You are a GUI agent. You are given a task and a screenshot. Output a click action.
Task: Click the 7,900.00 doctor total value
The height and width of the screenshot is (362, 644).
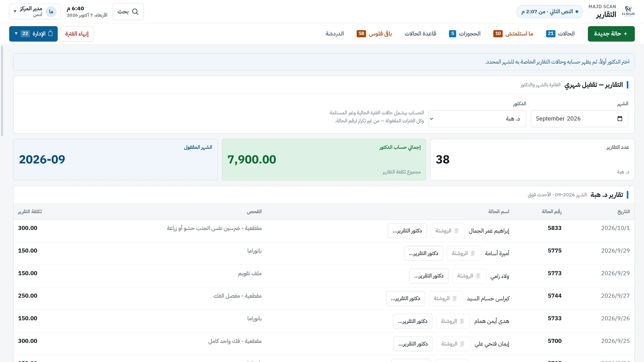[252, 159]
